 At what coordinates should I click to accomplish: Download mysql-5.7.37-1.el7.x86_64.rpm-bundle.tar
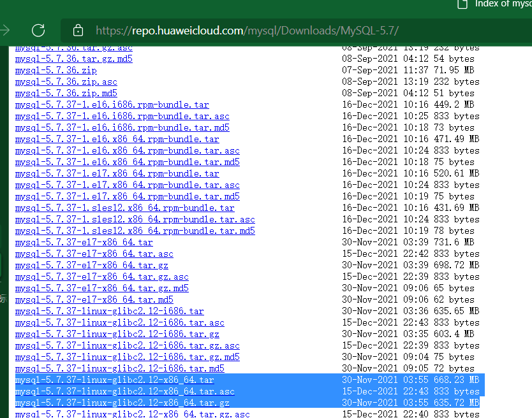[x=117, y=173]
